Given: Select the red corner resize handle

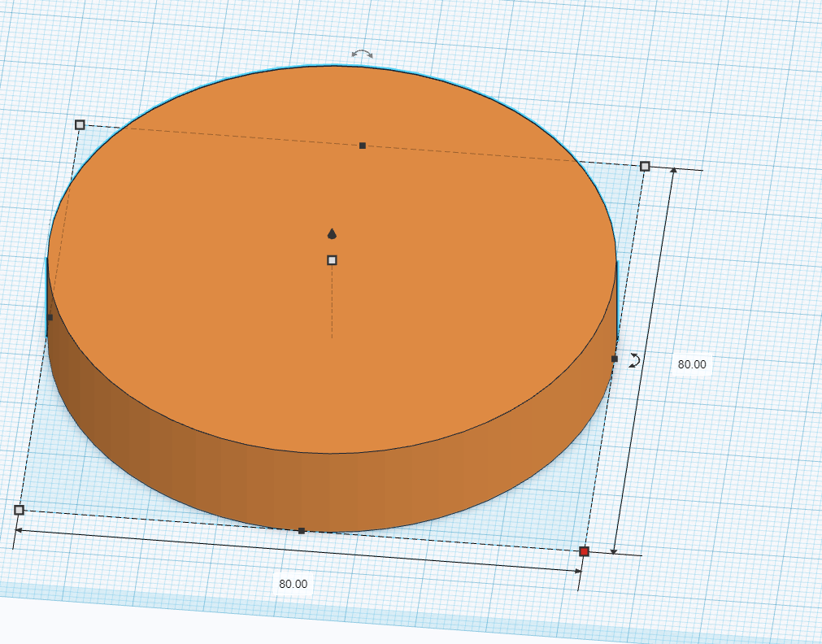Looking at the screenshot, I should point(584,551).
